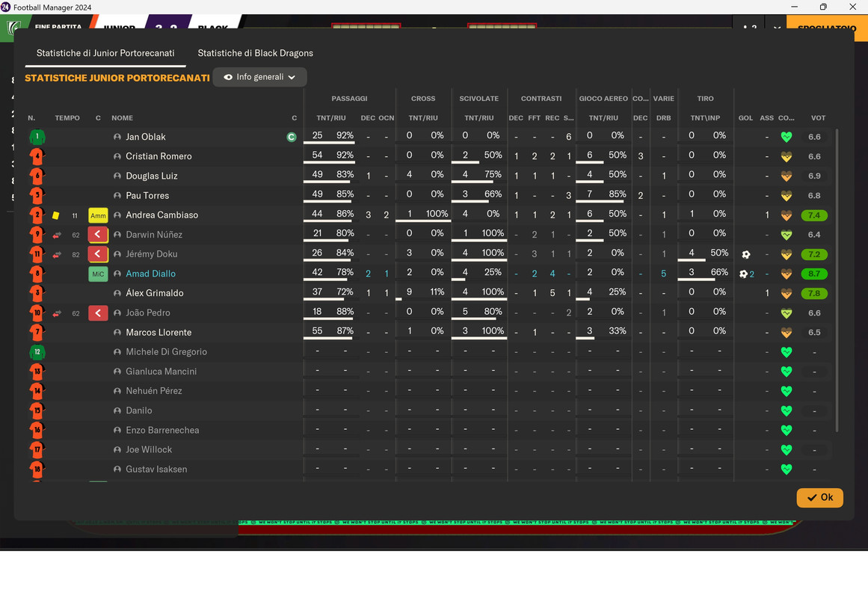Click the Enzo Barrenechea substitute row

pyautogui.click(x=430, y=431)
